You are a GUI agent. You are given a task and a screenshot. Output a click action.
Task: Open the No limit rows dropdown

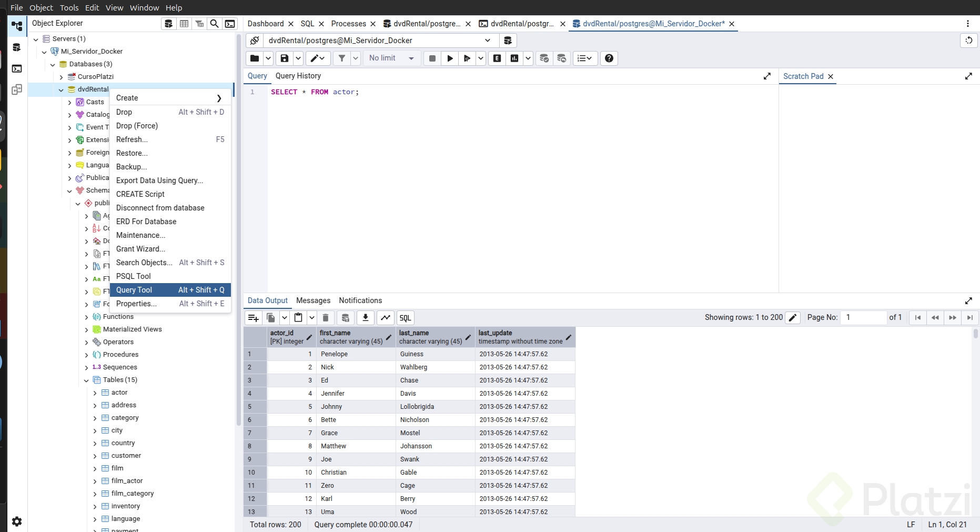(x=392, y=58)
